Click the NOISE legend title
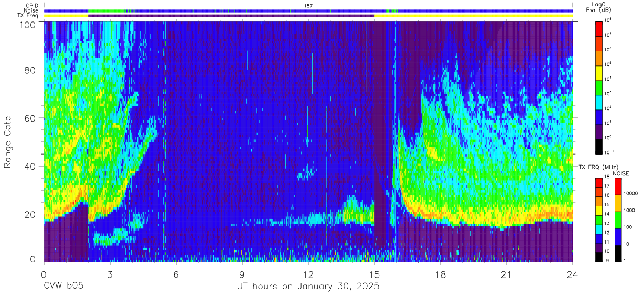 620,173
